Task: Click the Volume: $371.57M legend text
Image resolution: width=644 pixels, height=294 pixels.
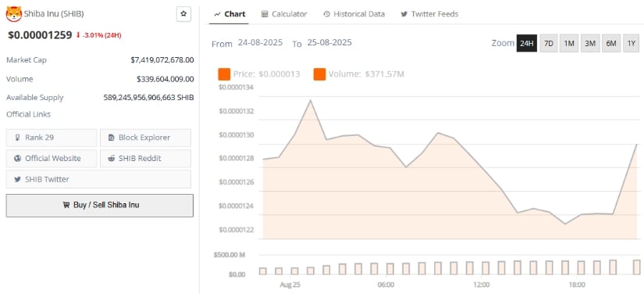Action: click(x=366, y=74)
